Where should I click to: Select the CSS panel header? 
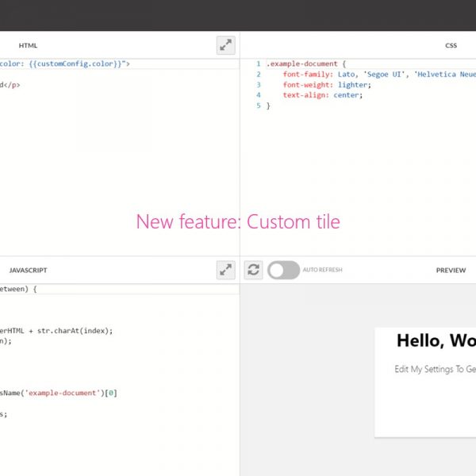coord(451,46)
